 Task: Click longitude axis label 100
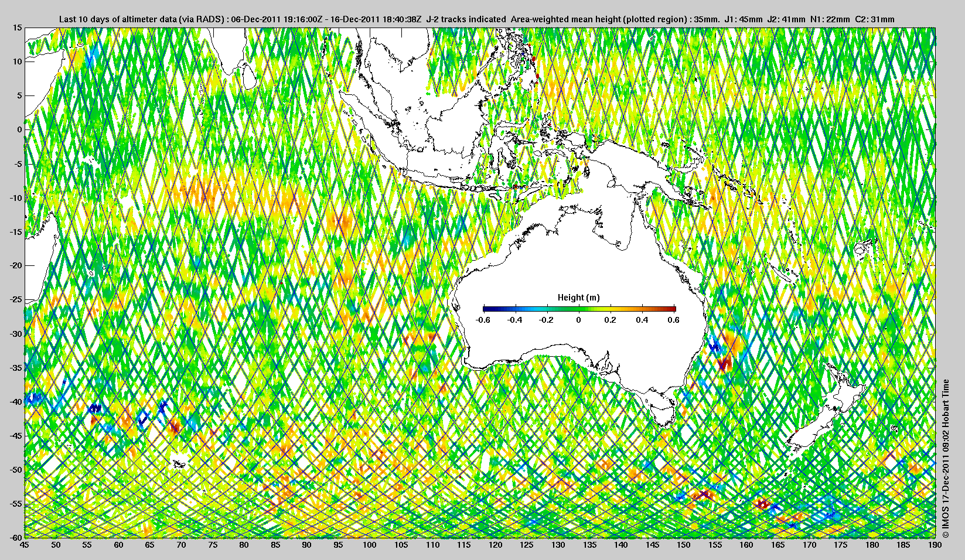(x=369, y=545)
